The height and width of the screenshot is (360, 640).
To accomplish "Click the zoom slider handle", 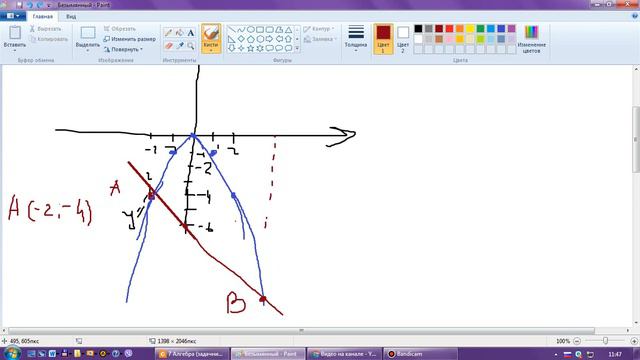I will [605, 341].
